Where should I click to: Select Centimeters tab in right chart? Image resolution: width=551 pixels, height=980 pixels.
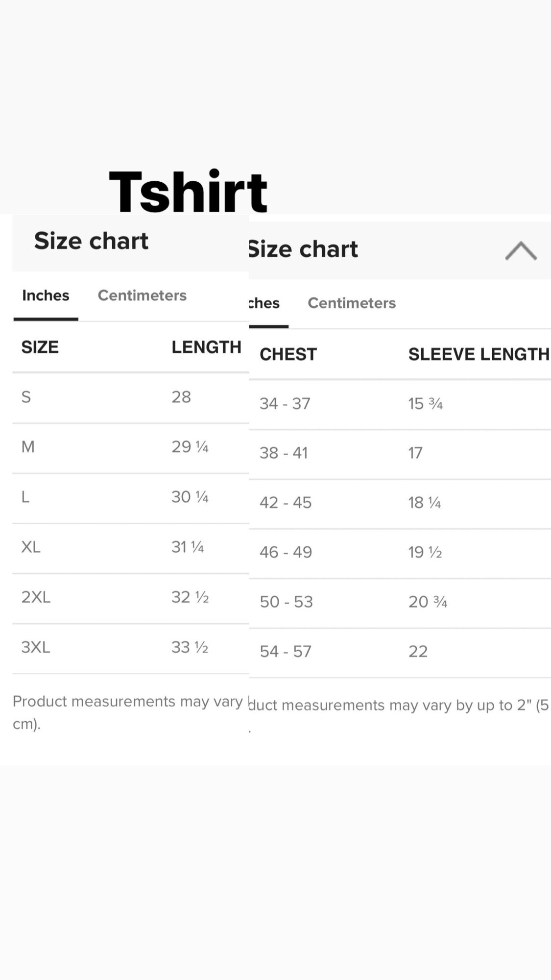352,303
